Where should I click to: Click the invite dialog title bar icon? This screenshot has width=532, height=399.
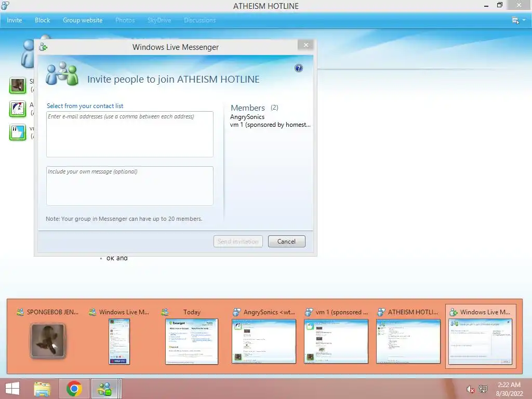[43, 47]
